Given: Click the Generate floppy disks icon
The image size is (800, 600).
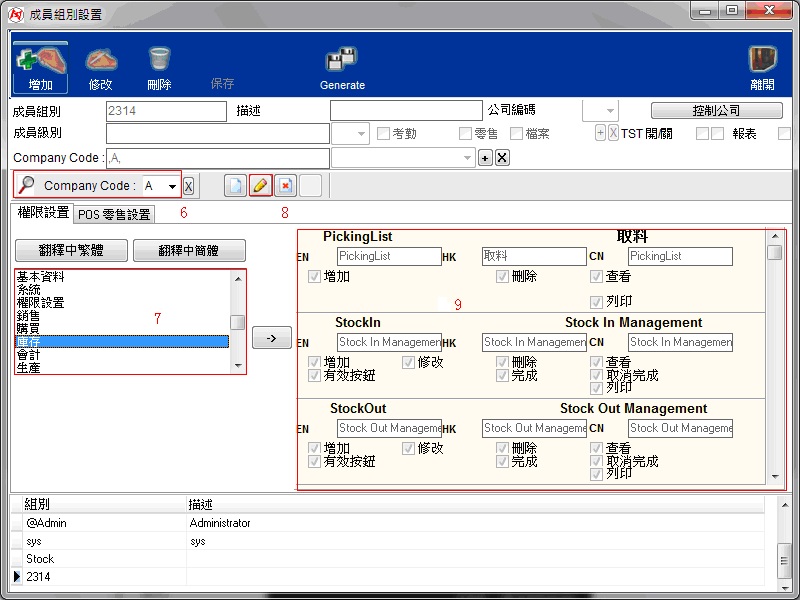Looking at the screenshot, I should (341, 59).
